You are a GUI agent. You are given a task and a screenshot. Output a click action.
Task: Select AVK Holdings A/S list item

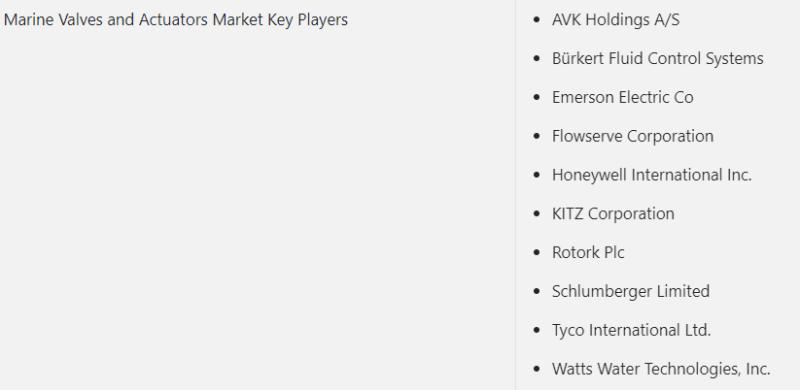click(615, 20)
